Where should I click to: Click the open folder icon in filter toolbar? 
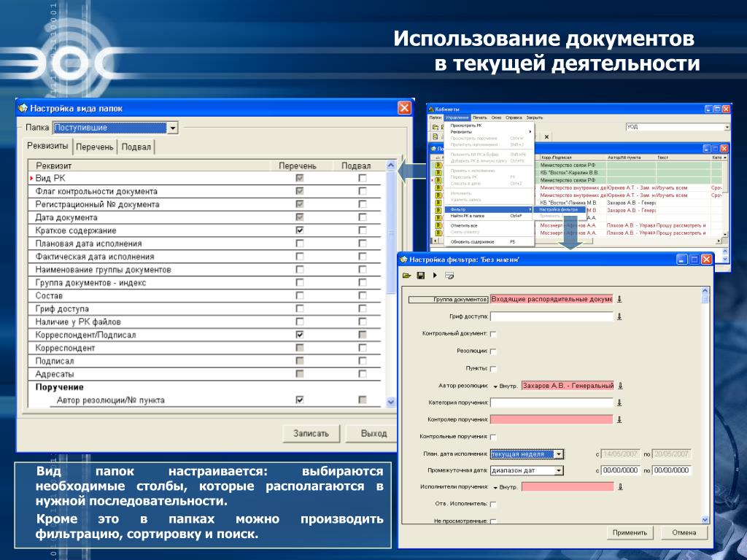click(x=406, y=275)
